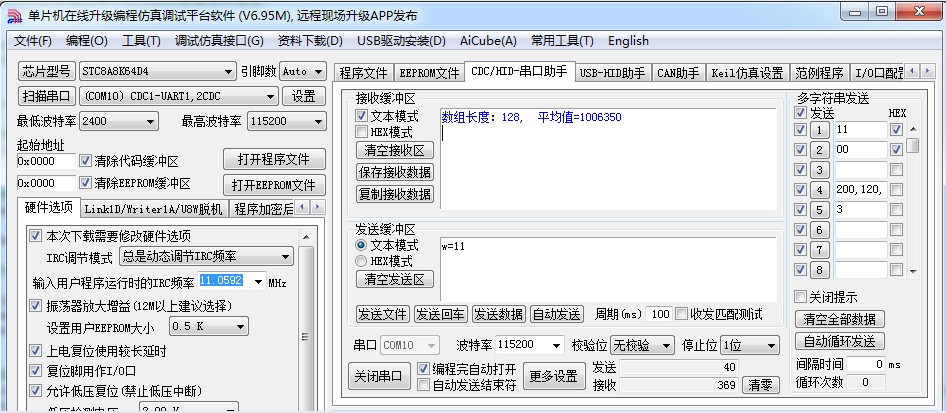Toggle 复位脚用作I/O口 checkbox
Image resolution: width=946 pixels, height=413 pixels.
(x=36, y=371)
